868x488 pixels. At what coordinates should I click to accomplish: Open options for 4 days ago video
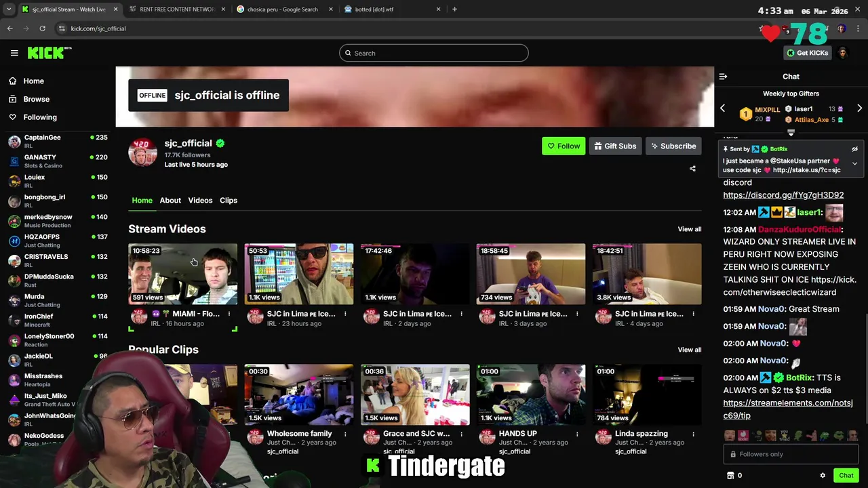(693, 314)
